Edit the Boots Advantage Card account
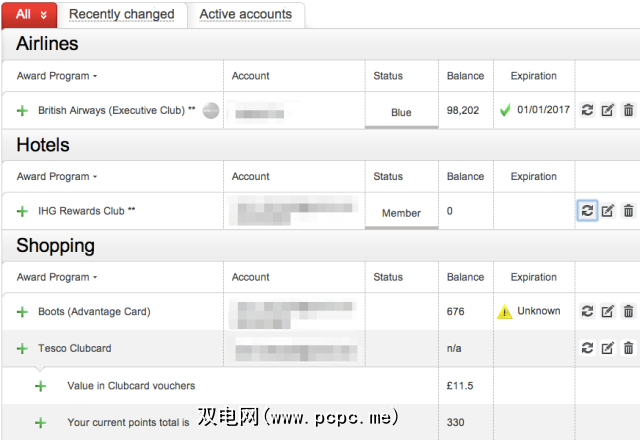The width and height of the screenshot is (640, 440). point(607,311)
